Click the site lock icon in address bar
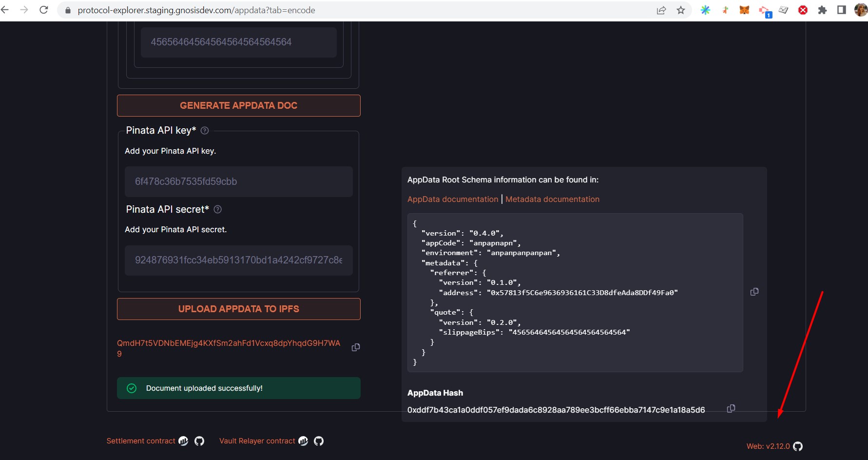This screenshot has height=460, width=868. click(68, 10)
